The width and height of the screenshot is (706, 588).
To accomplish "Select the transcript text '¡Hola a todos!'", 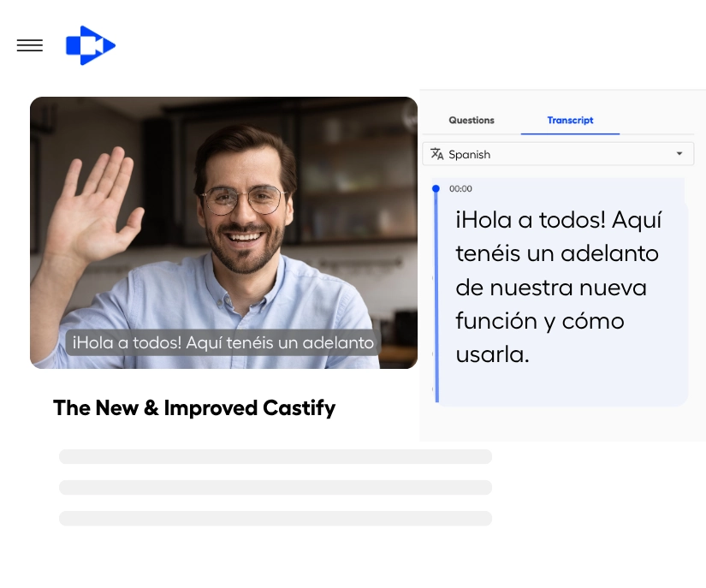I will [x=531, y=220].
